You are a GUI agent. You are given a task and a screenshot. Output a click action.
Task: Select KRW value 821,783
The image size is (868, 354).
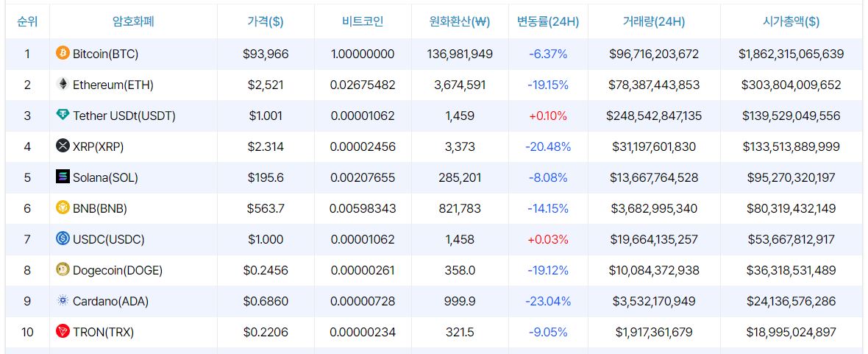(460, 209)
